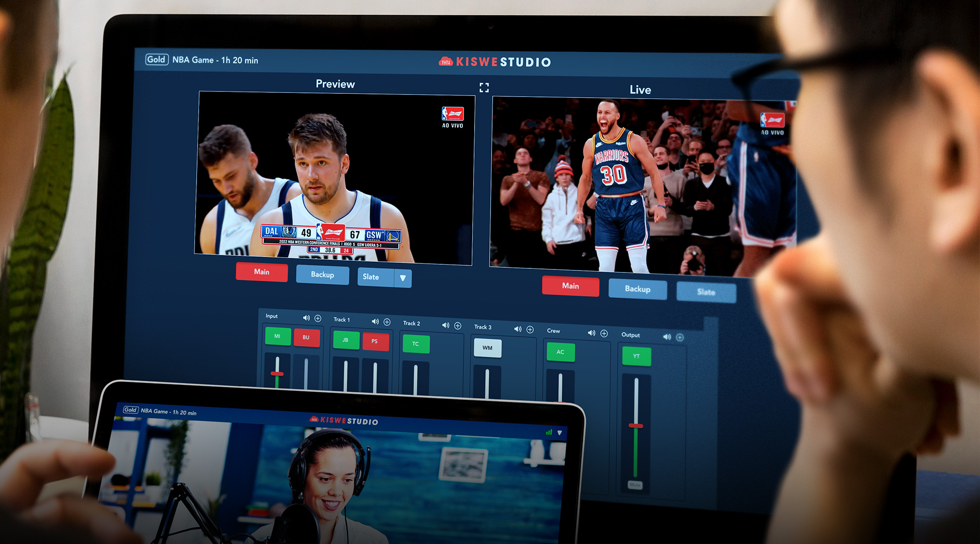Open the Slate dropdown arrow under Preview

403,278
